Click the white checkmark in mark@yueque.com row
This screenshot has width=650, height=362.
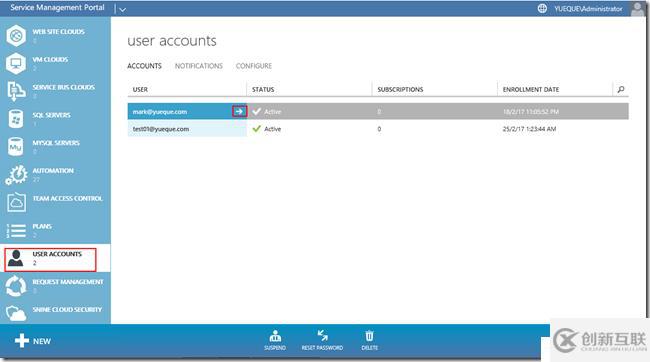pyautogui.click(x=257, y=111)
